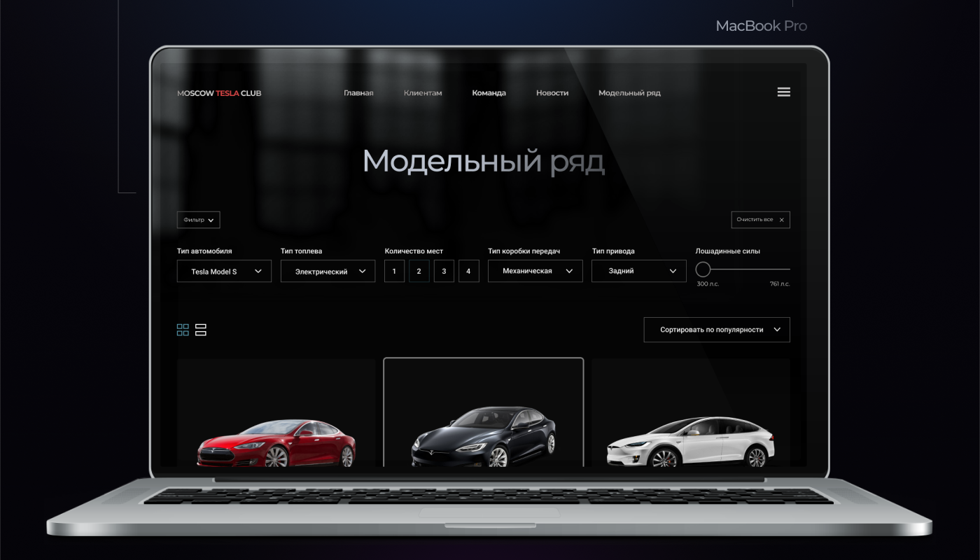
Task: Open the Задний drive type dropdown
Action: click(638, 271)
